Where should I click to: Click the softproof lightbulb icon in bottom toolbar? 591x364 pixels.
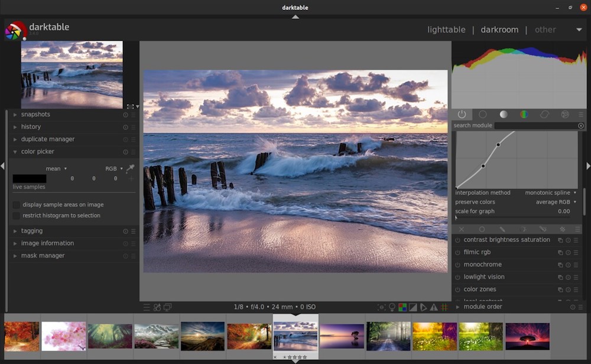coord(392,307)
